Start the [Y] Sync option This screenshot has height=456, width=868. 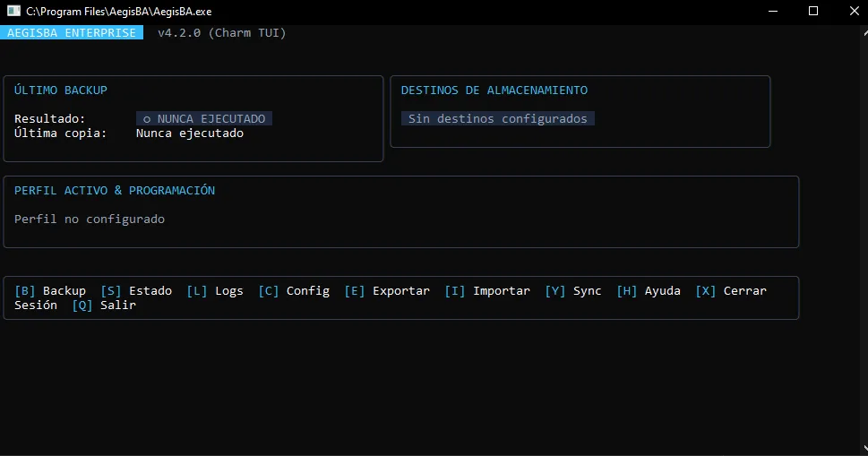point(573,291)
